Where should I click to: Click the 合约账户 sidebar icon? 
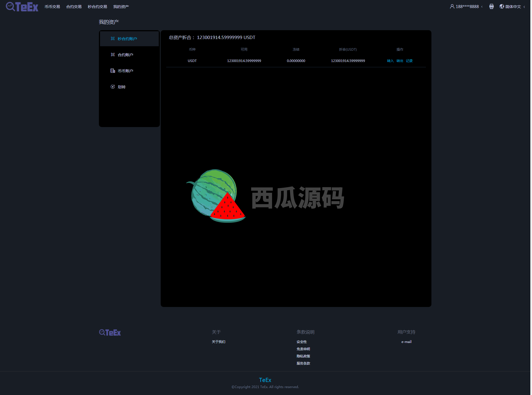[113, 55]
